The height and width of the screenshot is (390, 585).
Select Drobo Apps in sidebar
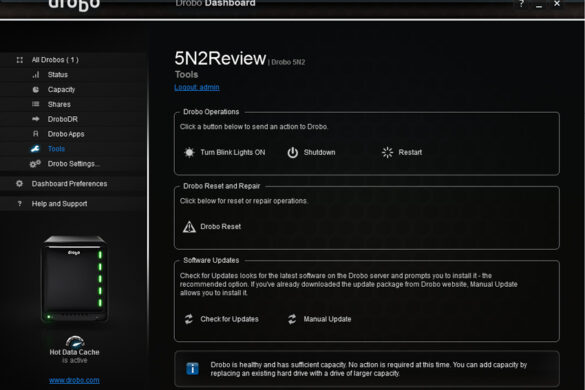click(x=66, y=134)
